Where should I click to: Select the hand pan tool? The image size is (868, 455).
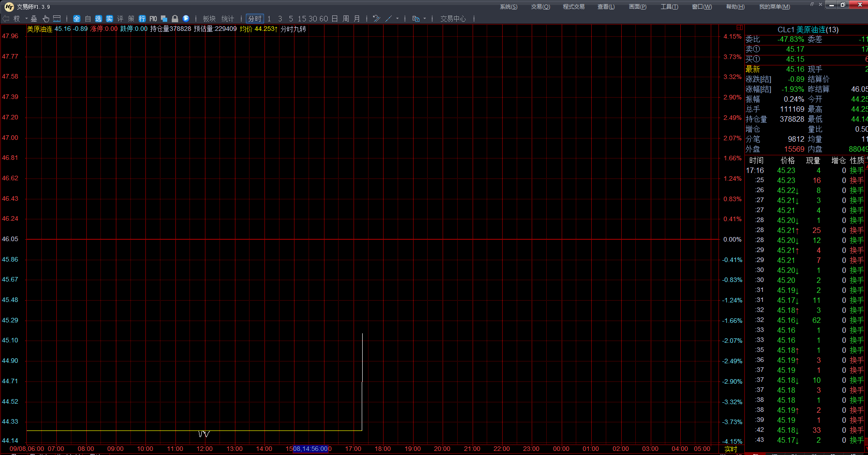point(46,19)
